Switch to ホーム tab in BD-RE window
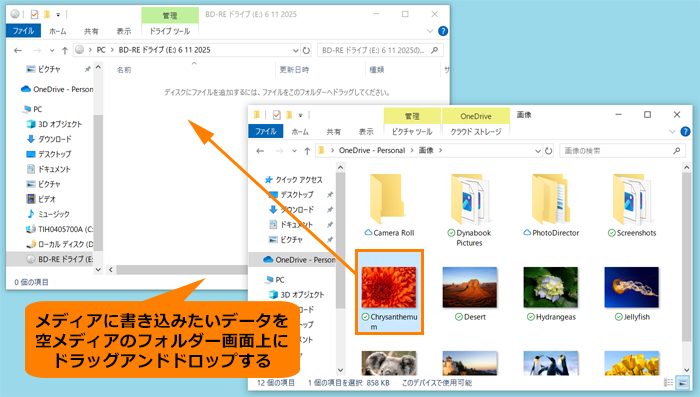Image resolution: width=700 pixels, height=397 pixels. pyautogui.click(x=58, y=31)
